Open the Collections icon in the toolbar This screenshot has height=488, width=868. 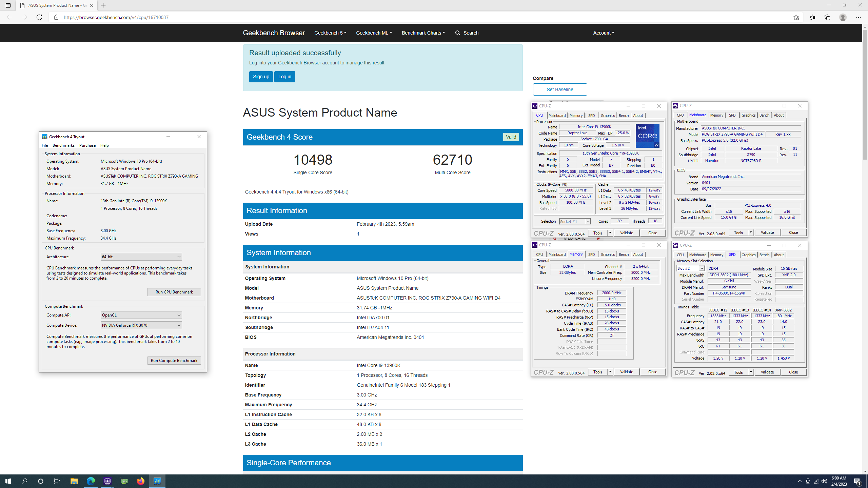click(827, 17)
